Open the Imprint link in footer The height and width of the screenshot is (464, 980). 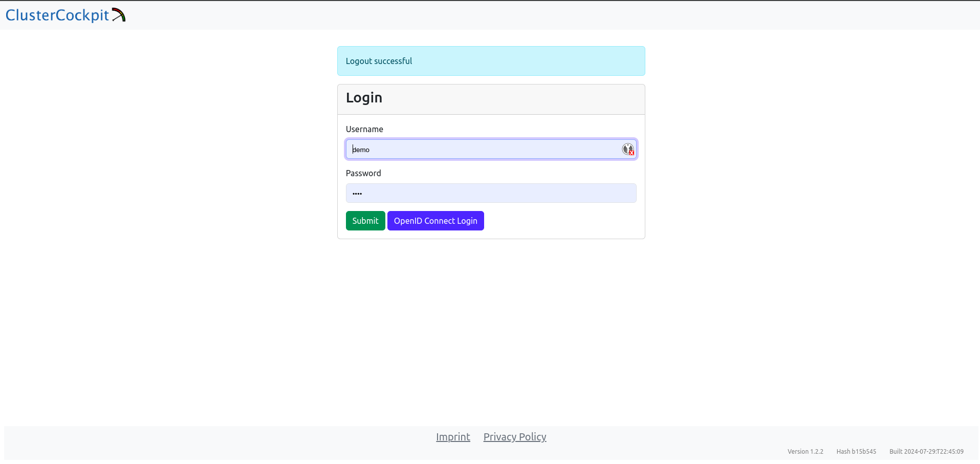[x=453, y=437]
